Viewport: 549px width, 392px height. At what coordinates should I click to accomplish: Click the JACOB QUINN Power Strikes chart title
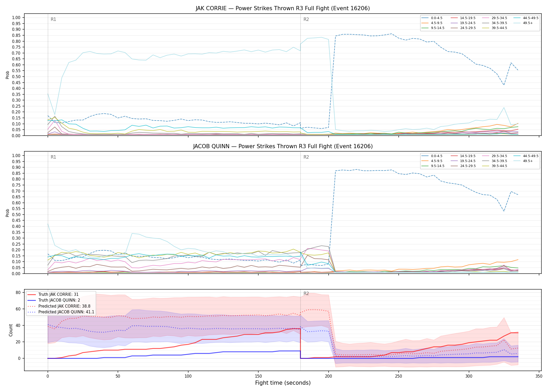pyautogui.click(x=283, y=146)
